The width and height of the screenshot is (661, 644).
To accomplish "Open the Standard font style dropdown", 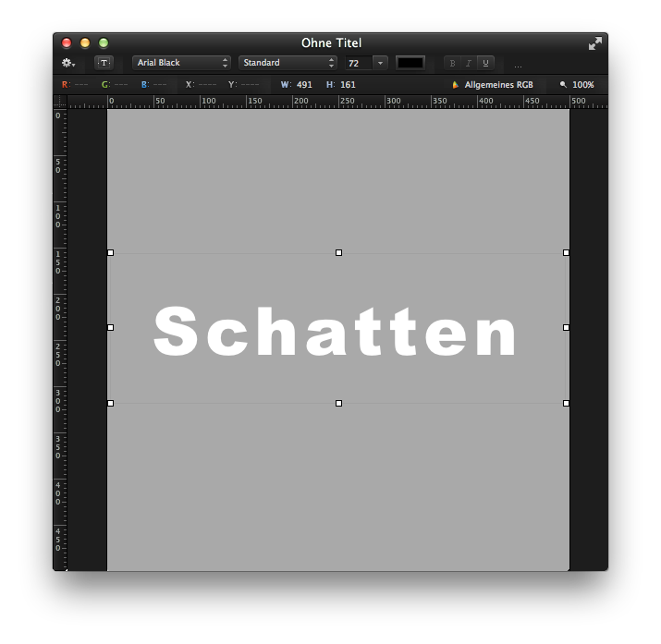I will [288, 63].
